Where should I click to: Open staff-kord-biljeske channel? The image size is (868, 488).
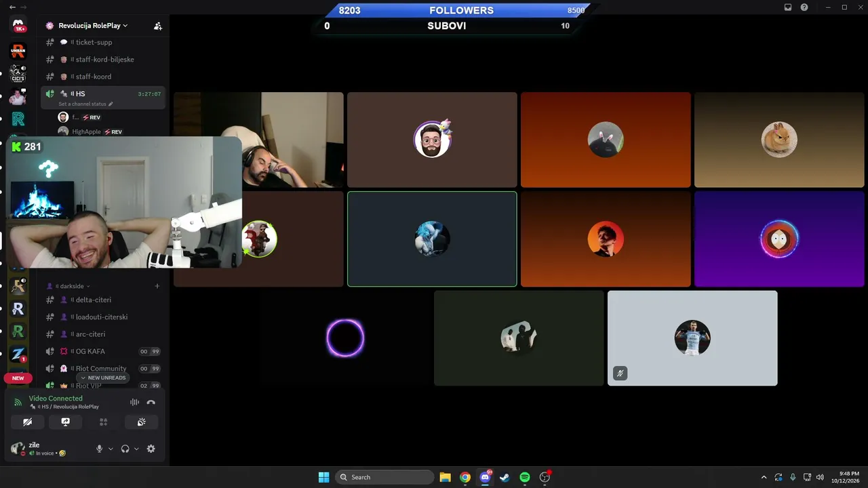tap(103, 60)
